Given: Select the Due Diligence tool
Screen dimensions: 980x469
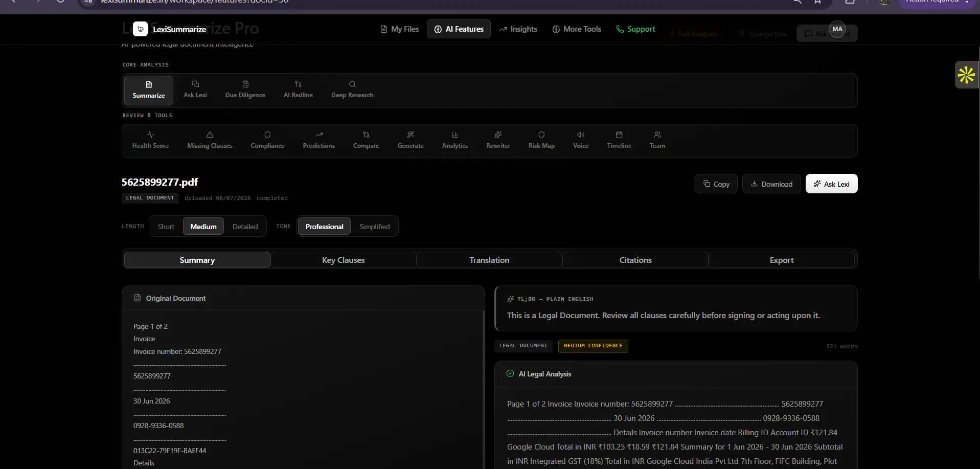Looking at the screenshot, I should (245, 90).
